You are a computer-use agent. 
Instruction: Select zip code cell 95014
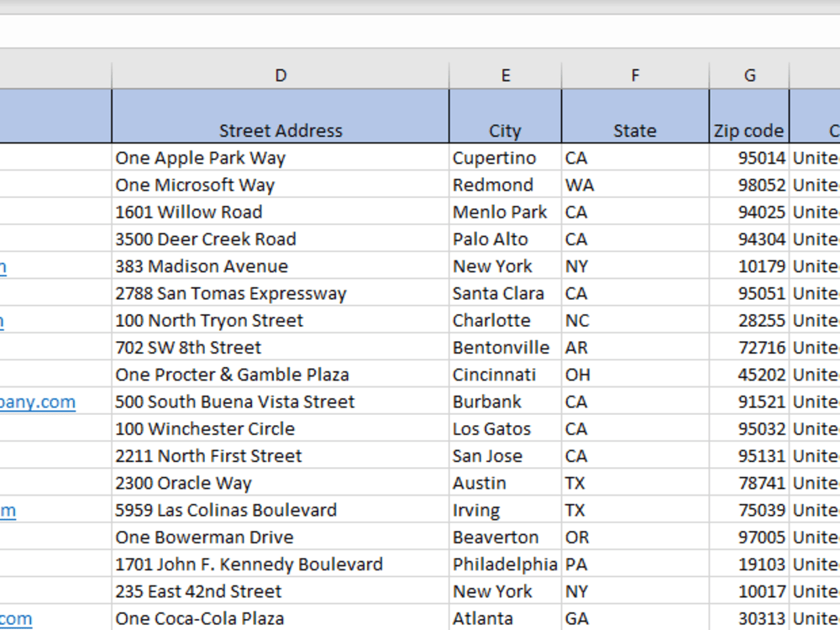tap(749, 158)
